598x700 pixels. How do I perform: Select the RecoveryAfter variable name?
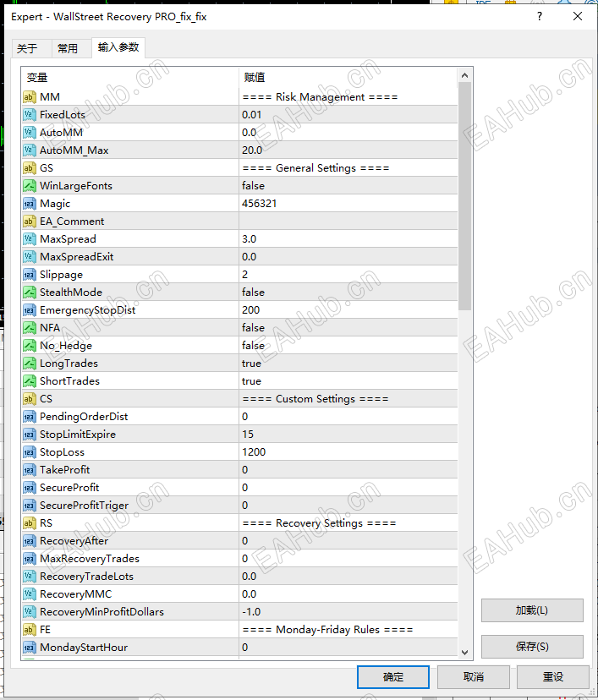click(x=74, y=540)
